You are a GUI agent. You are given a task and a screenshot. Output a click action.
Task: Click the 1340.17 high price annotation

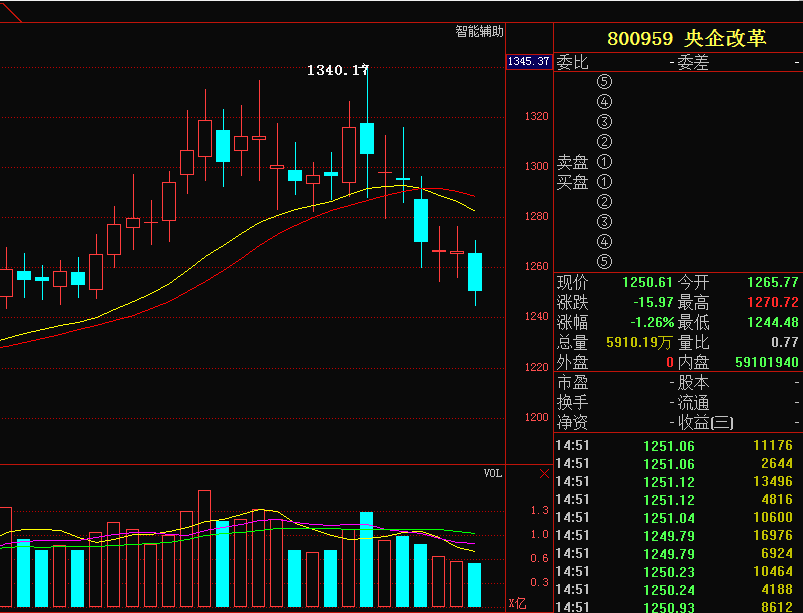[x=337, y=70]
